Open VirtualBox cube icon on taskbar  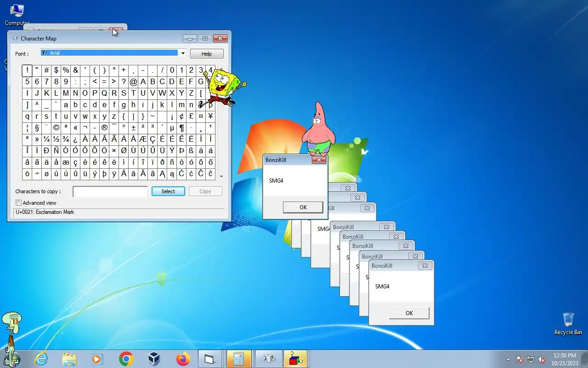click(154, 359)
